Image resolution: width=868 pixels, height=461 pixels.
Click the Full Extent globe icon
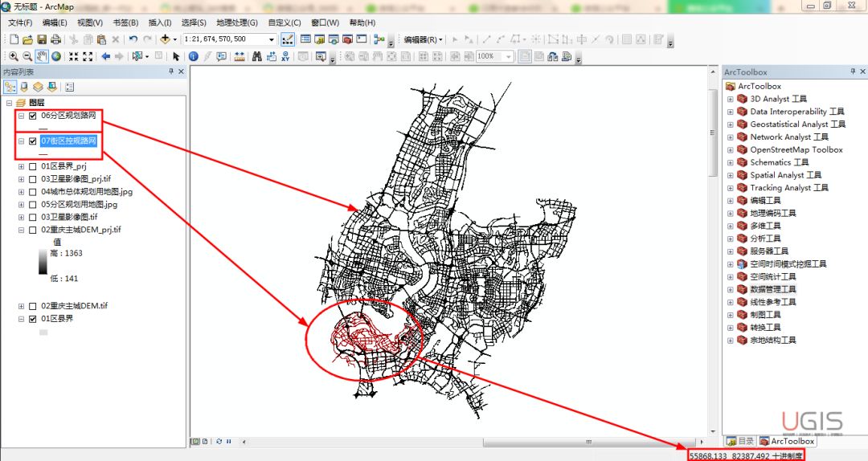(x=56, y=56)
